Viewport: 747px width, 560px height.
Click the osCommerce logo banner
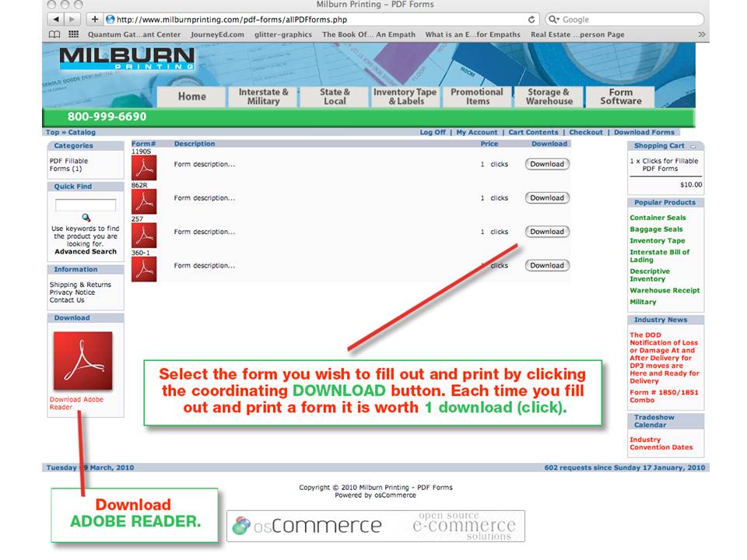375,526
